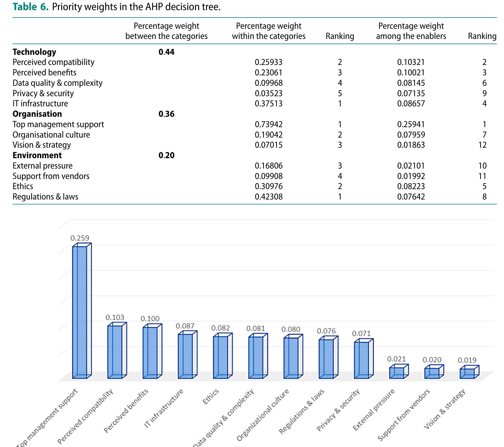The image size is (504, 447).
Task: Click the 0.20 Environment category weight
Action: (166, 155)
